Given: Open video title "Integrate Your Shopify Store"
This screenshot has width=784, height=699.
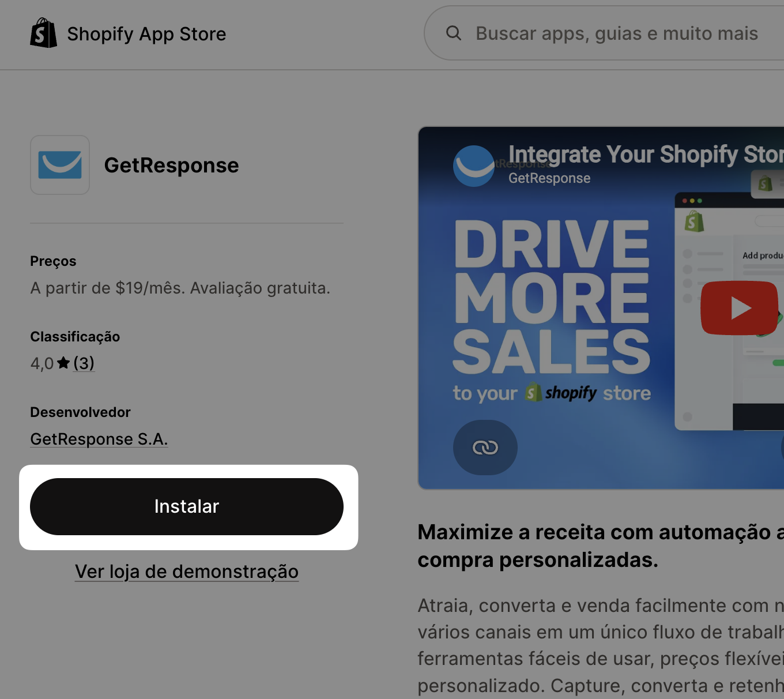Looking at the screenshot, I should coord(646,155).
